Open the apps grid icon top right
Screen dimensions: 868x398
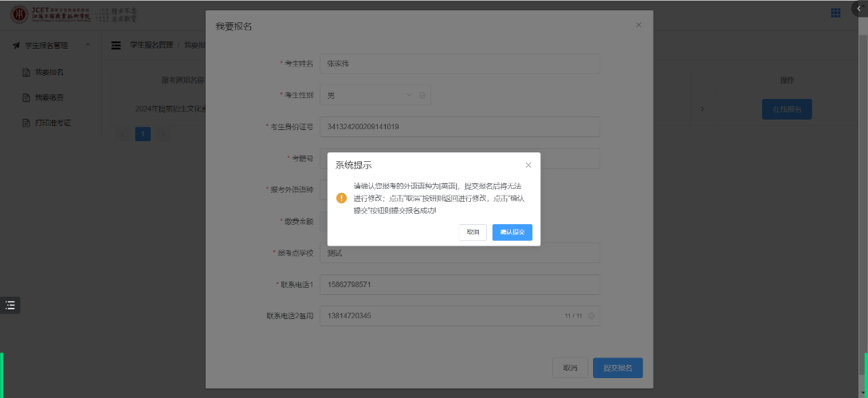[835, 13]
